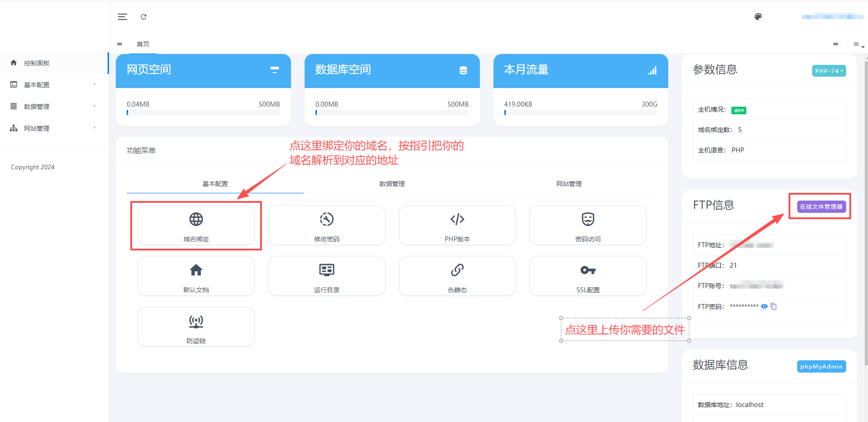The width and height of the screenshot is (868, 422).
Task: Open SSL配置 key icon
Action: click(x=588, y=270)
